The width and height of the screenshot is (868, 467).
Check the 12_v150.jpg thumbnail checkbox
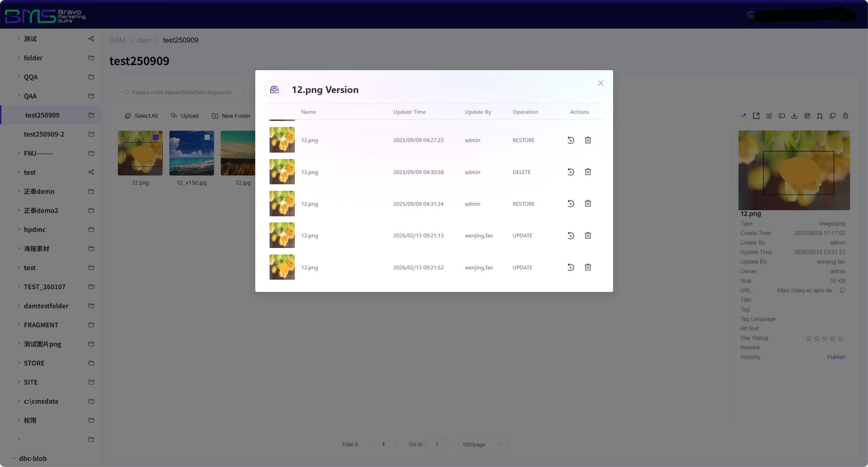[x=207, y=137]
